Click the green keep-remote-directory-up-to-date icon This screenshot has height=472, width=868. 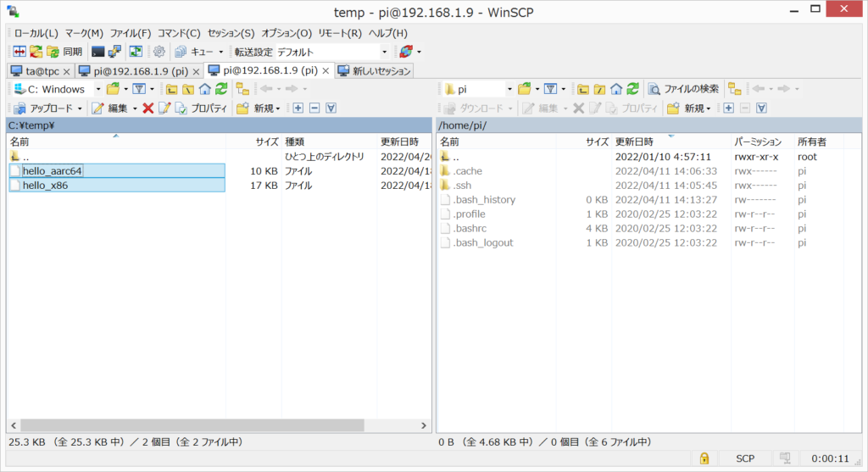[136, 52]
